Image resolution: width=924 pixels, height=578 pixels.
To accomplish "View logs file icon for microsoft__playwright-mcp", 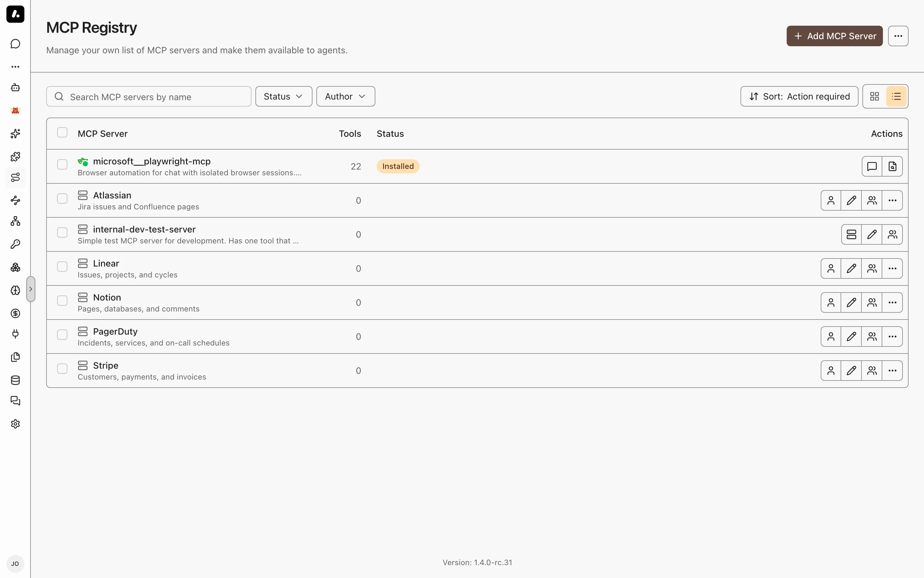I will tap(892, 166).
